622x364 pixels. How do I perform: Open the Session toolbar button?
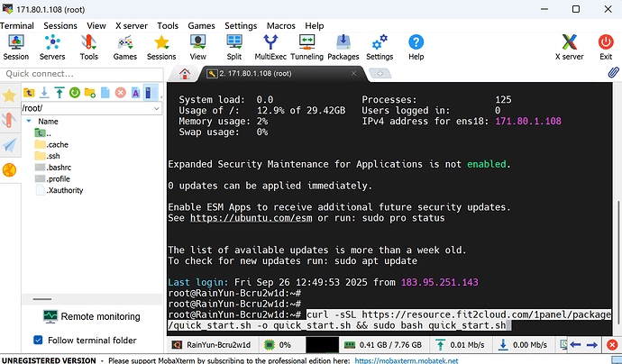click(x=16, y=47)
